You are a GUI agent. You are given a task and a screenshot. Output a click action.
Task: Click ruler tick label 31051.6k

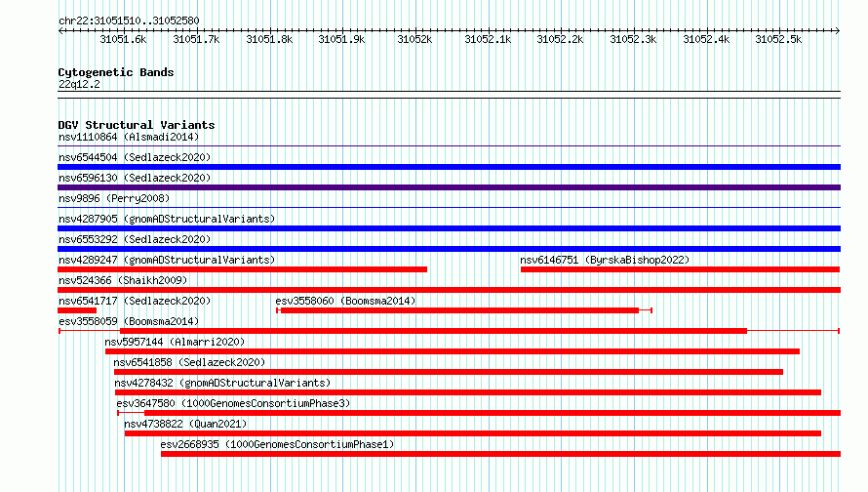123,39
